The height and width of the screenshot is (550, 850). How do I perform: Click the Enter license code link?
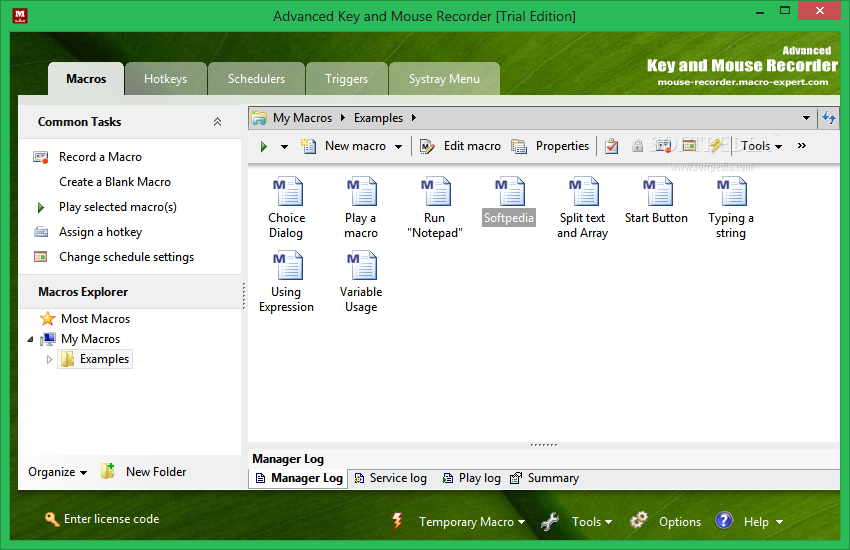(112, 519)
